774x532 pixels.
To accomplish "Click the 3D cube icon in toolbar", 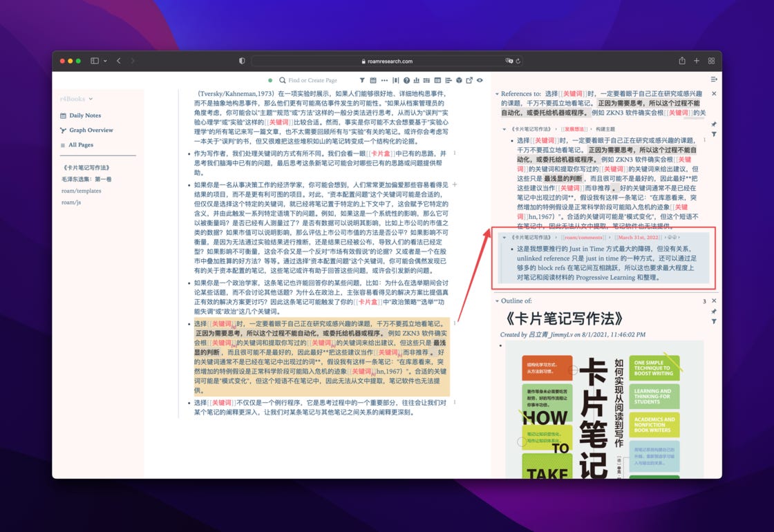I will (459, 80).
